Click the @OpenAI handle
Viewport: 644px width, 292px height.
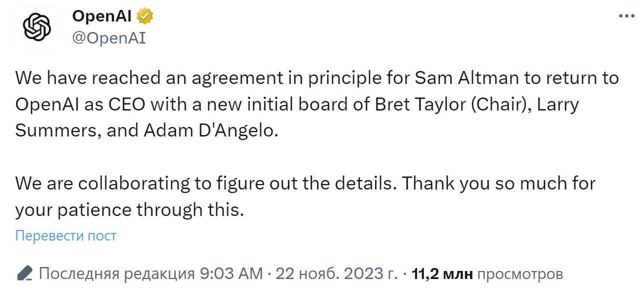coord(109,38)
